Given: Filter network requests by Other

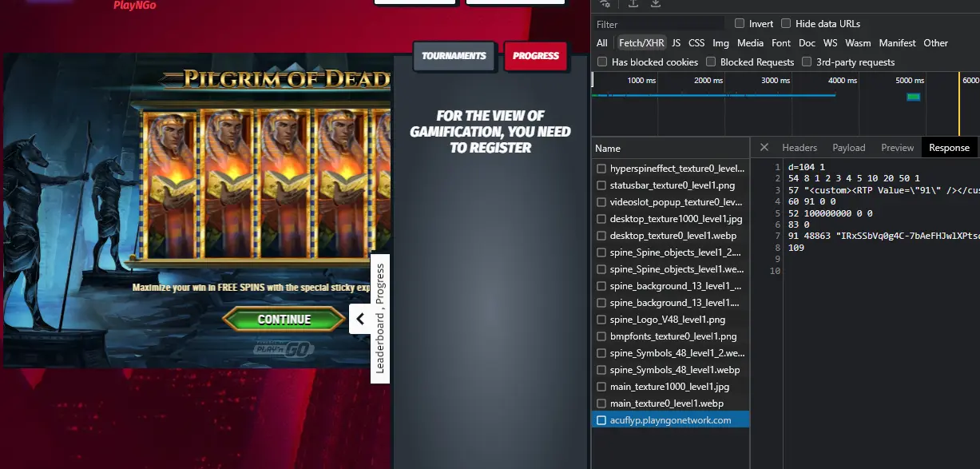Looking at the screenshot, I should [936, 43].
